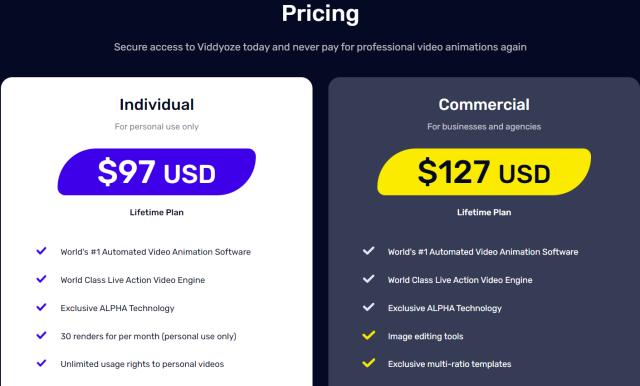Click Lifetime Plan label under Commercial price
Viewport: 640px width, 386px height.
(x=484, y=212)
